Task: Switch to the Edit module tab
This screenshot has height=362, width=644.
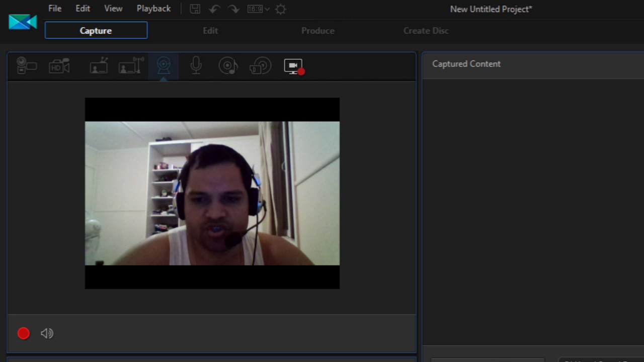Action: tap(210, 31)
